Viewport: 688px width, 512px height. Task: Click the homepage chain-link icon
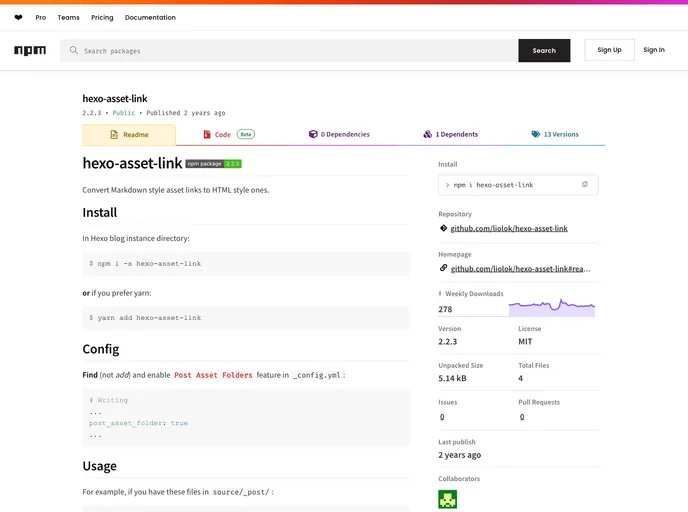[x=443, y=268]
